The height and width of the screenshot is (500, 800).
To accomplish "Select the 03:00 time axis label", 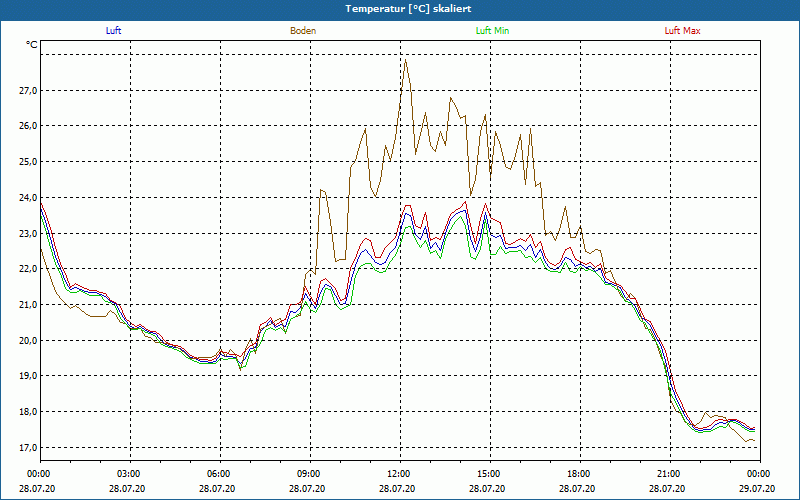I will [x=129, y=474].
